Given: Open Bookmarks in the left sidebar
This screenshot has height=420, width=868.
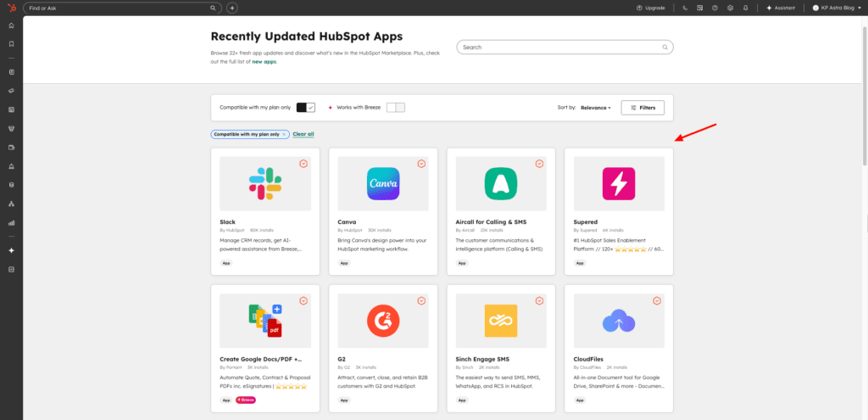Looking at the screenshot, I should pos(11,44).
